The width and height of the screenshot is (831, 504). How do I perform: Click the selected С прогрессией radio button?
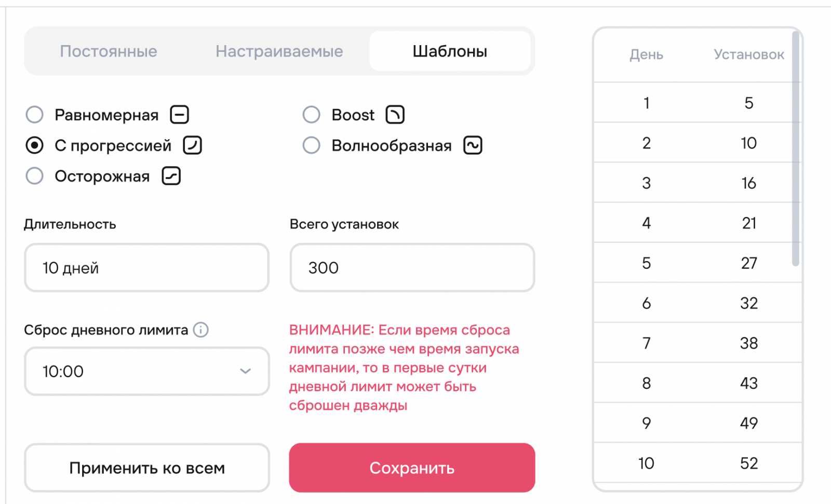point(35,145)
